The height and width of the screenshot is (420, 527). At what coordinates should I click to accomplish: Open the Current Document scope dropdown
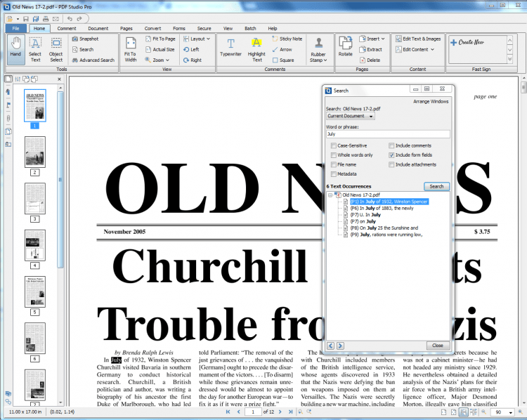(x=351, y=116)
